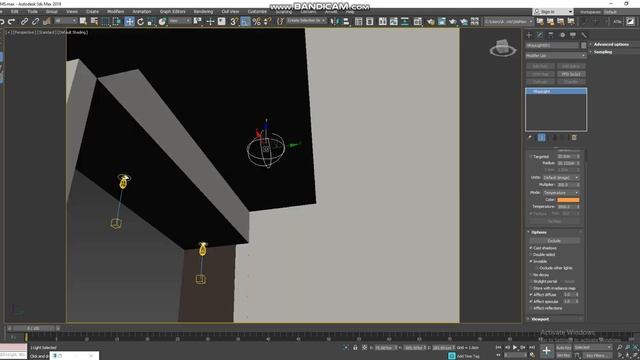Image resolution: width=640 pixels, height=360 pixels.
Task: Open the Sign In dropdown
Action: point(553,11)
